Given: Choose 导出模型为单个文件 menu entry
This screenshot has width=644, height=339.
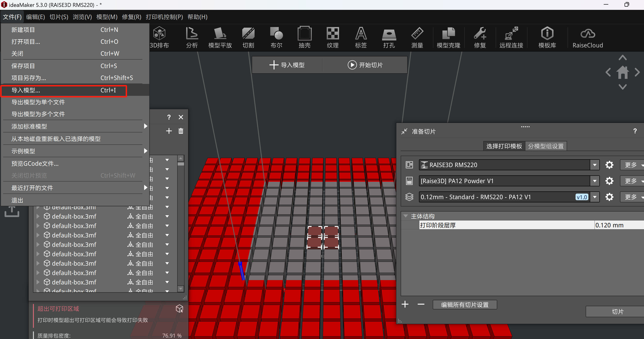Looking at the screenshot, I should 75,102.
